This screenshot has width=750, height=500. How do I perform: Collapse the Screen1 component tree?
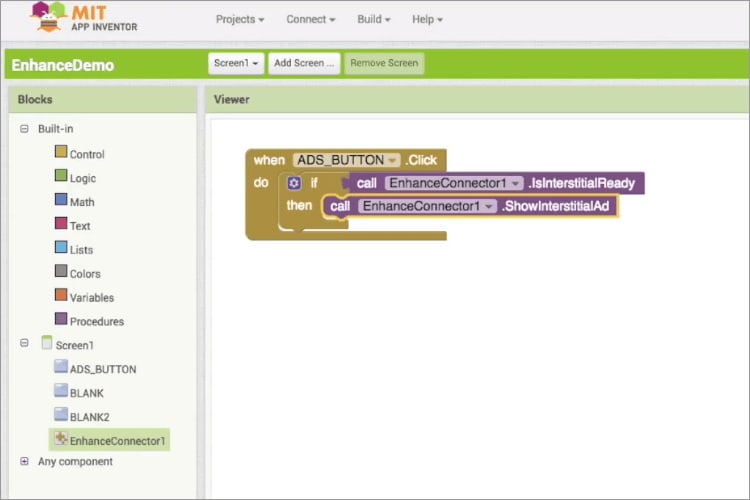(24, 343)
